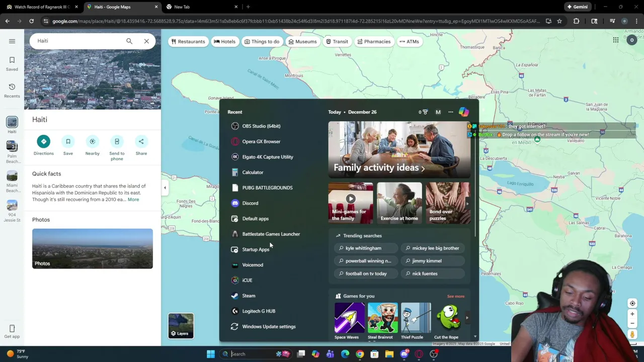Select the Transit chip
Viewport: 644px width, 362px height.
[337, 42]
